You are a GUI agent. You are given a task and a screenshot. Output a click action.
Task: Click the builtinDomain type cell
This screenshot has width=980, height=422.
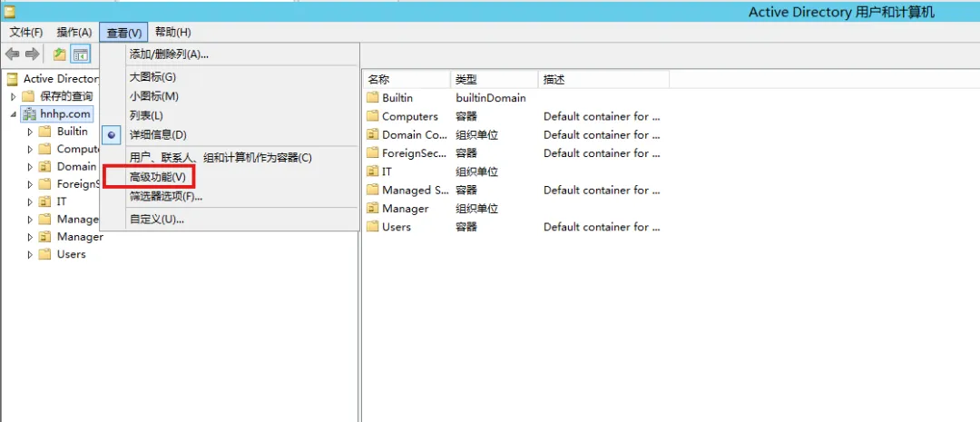coord(491,97)
